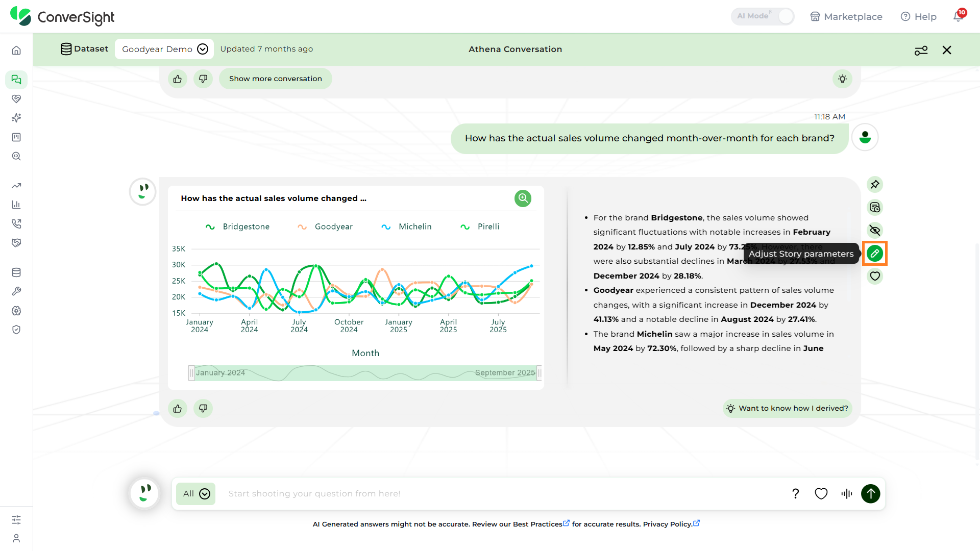Open the Home sidebar icon
980x551 pixels.
tap(16, 50)
